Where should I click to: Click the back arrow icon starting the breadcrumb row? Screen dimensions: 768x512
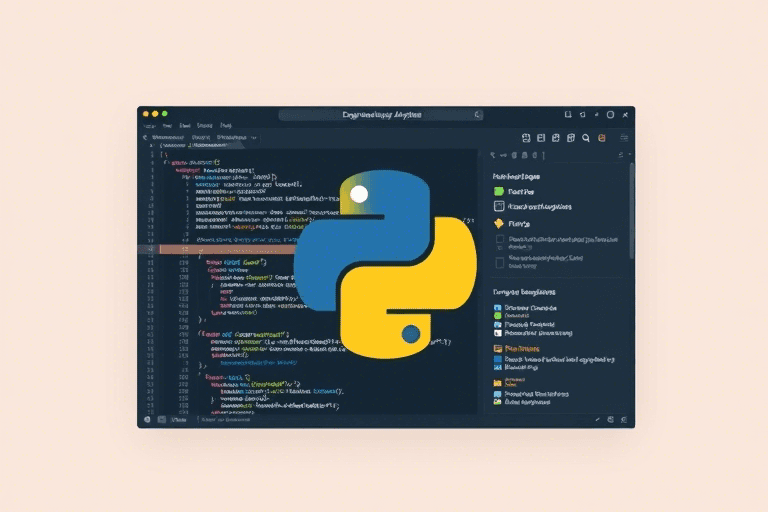tap(145, 138)
